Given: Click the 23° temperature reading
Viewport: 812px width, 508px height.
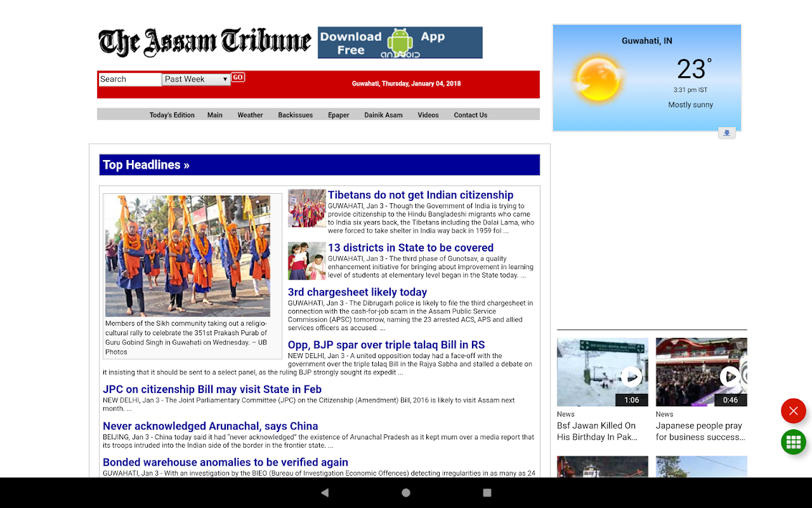Looking at the screenshot, I should tap(693, 69).
